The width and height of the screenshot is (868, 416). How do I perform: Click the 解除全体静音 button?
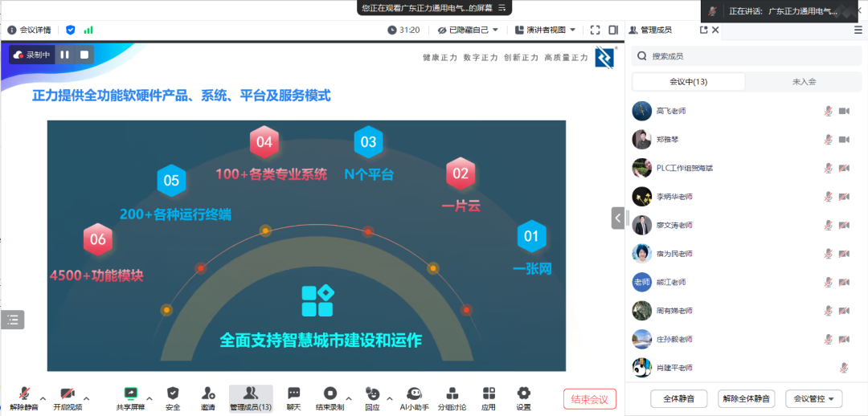tap(746, 398)
